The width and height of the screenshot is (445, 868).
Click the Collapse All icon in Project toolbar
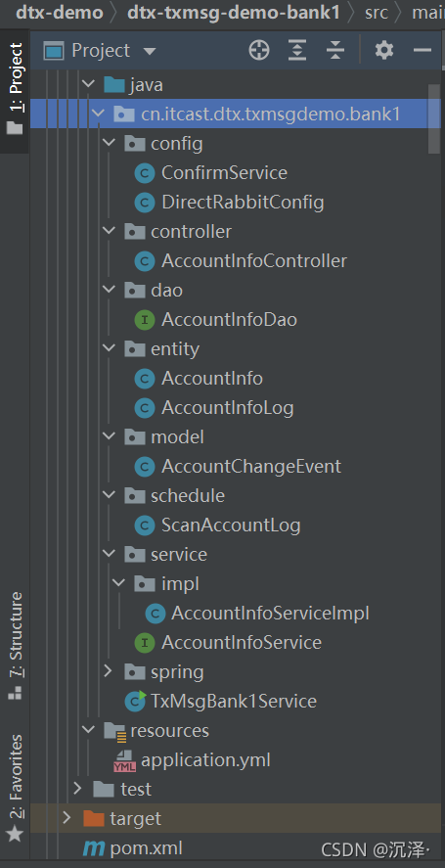(x=335, y=50)
